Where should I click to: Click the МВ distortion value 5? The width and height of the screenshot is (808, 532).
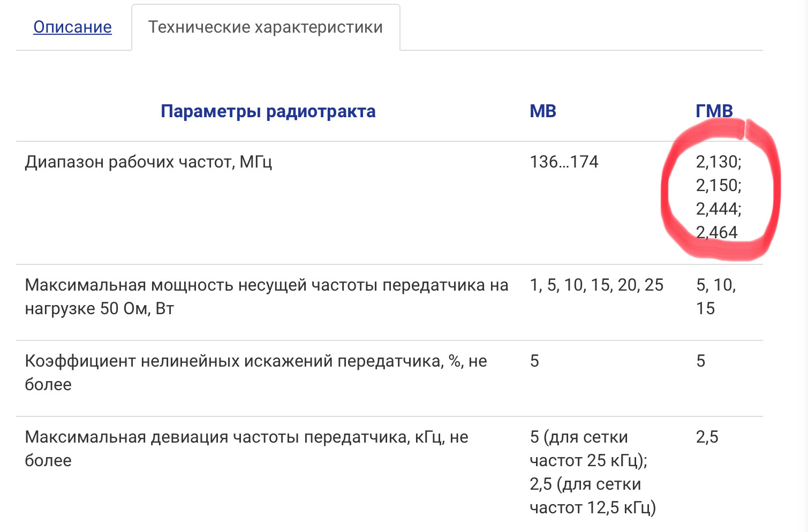534,361
